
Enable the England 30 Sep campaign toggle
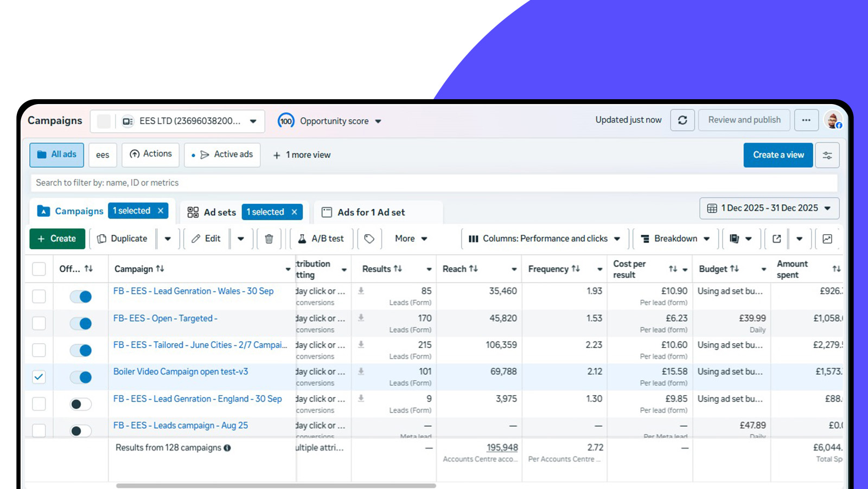[81, 404]
